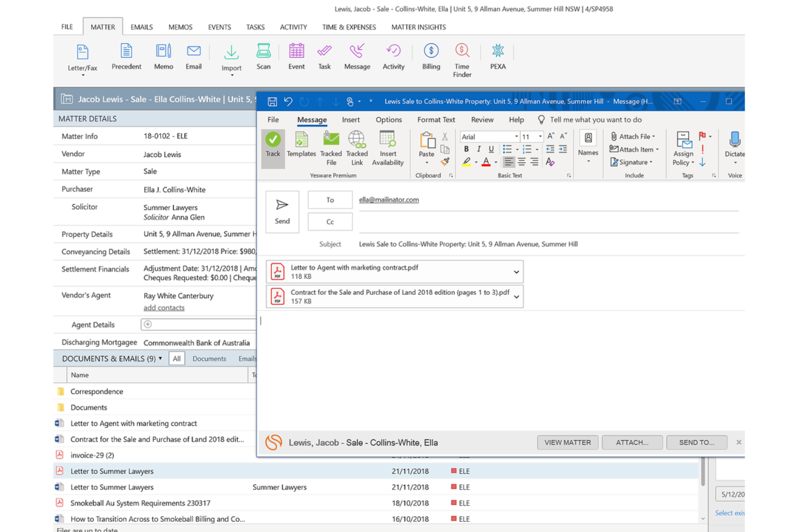The height and width of the screenshot is (532, 798).
Task: Open Letter to Agent attachment dropdown
Action: [516, 272]
